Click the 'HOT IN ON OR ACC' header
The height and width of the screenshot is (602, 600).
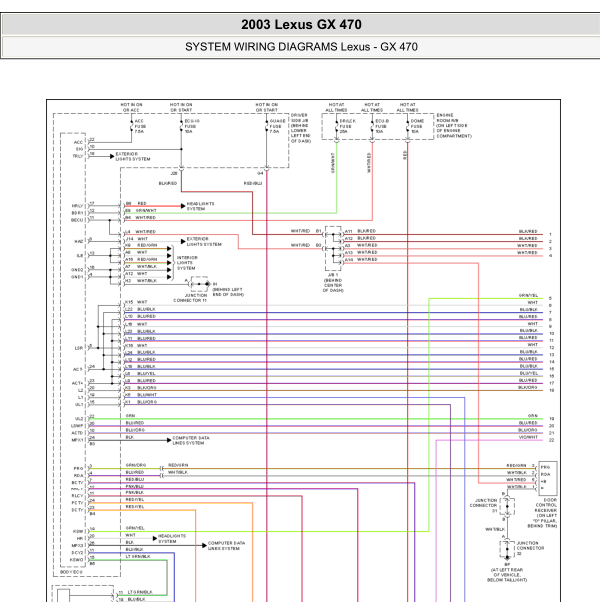click(x=131, y=107)
